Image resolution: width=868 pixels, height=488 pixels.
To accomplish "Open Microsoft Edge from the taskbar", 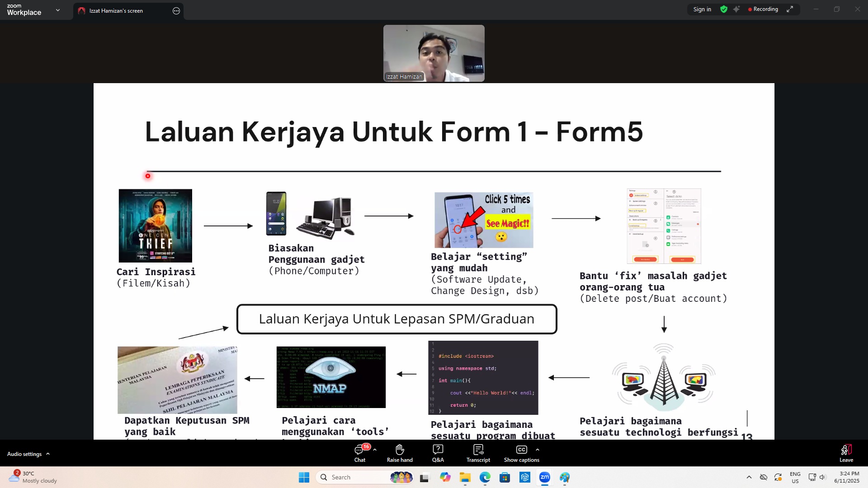I will coord(485,477).
